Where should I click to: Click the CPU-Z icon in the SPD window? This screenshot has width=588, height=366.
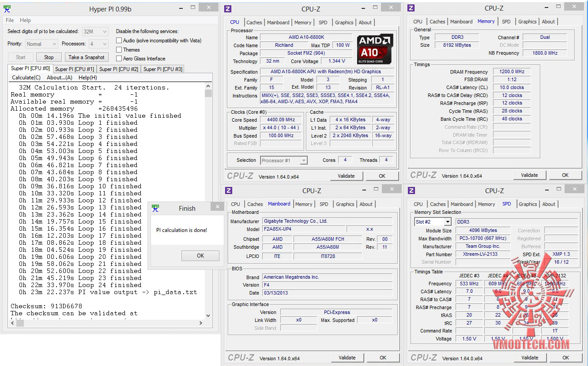(411, 190)
